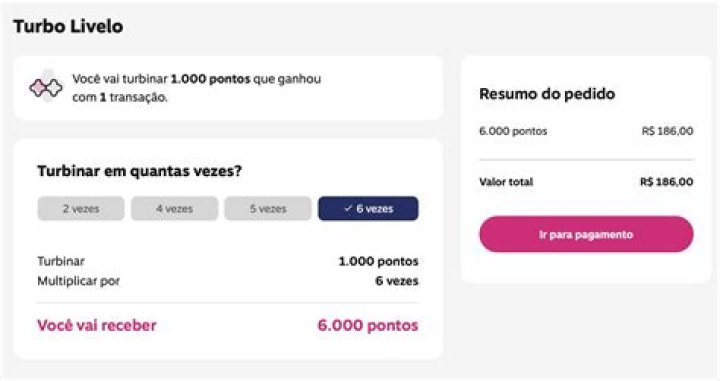Click the pink sparkle points icon
This screenshot has height=381, width=720.
[46, 87]
